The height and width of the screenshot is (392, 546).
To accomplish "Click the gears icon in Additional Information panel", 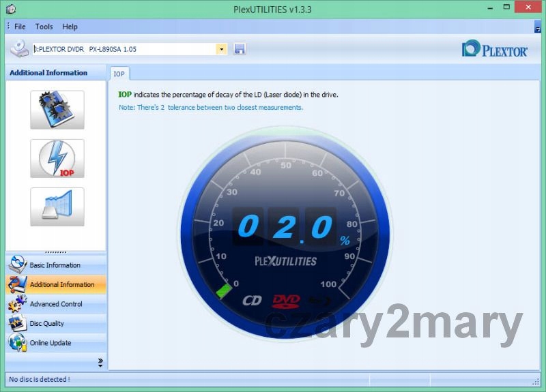I will (x=57, y=110).
